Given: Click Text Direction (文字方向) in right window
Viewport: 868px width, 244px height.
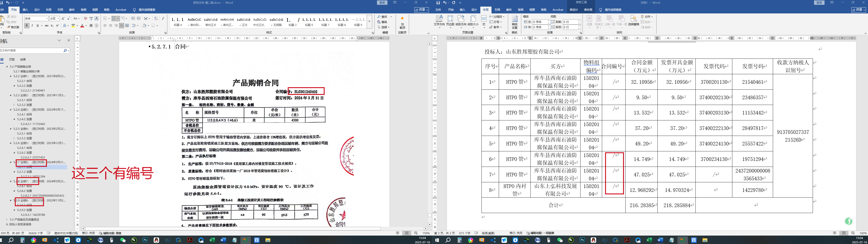Looking at the screenshot, I should pos(439,21).
